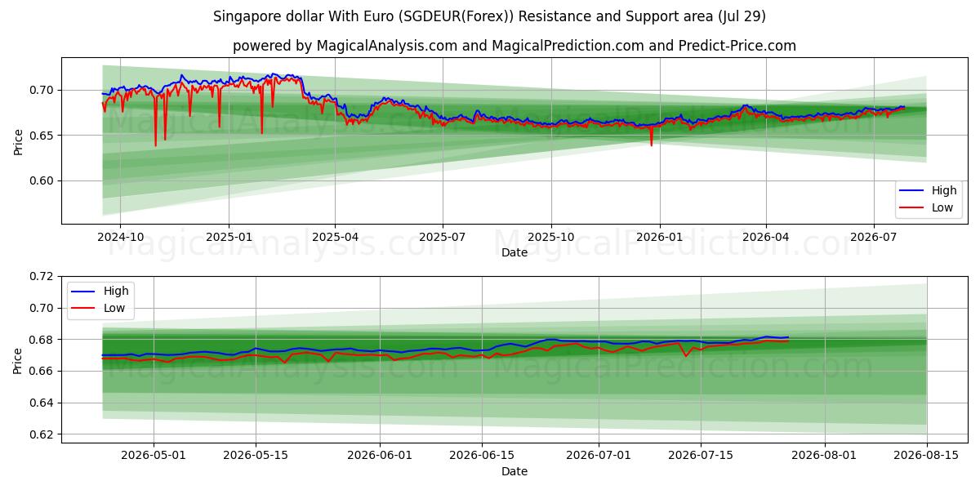Click the '2026-08-01' tick label
Viewport: 980px width, 490px height.
[825, 456]
